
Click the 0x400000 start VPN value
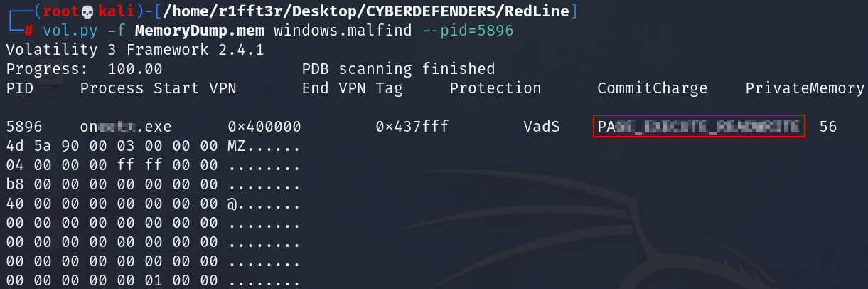pyautogui.click(x=264, y=127)
